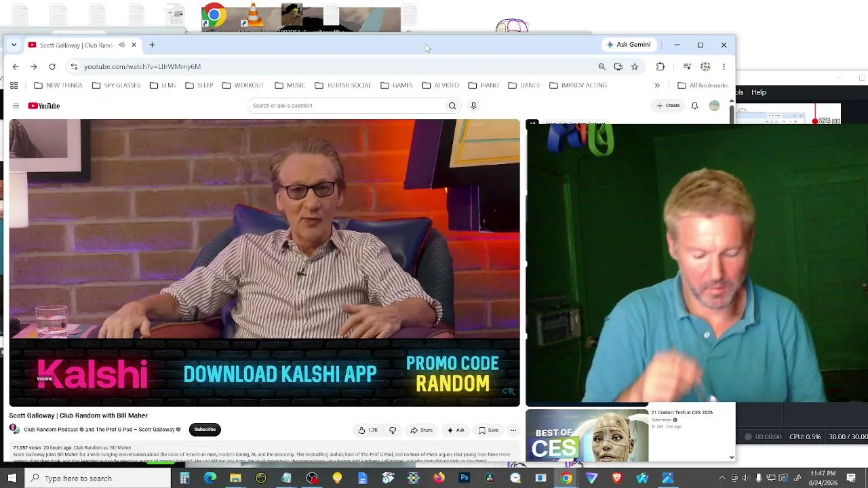Image resolution: width=868 pixels, height=488 pixels.
Task: Open the Chrome extensions puzzle icon
Action: [660, 66]
